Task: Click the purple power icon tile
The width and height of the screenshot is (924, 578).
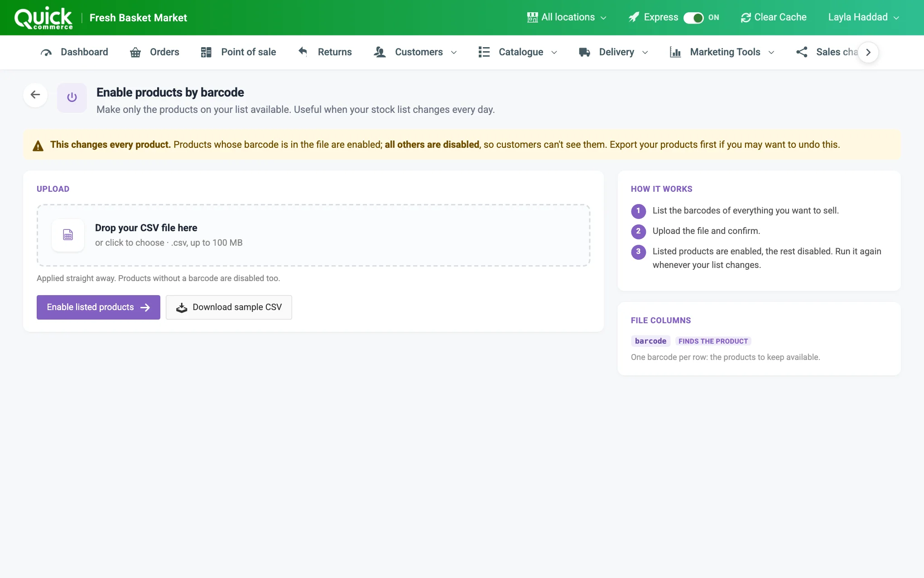Action: [x=72, y=97]
